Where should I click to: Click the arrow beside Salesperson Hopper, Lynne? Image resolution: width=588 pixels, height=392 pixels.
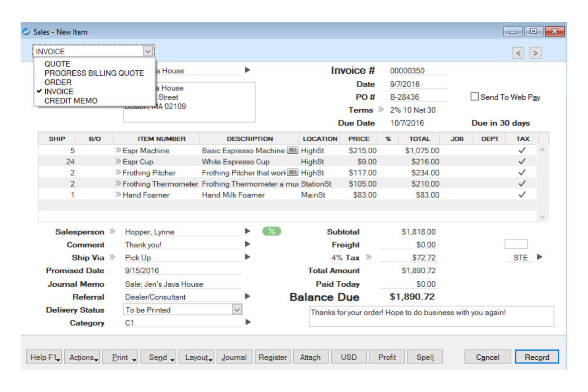coord(248,231)
